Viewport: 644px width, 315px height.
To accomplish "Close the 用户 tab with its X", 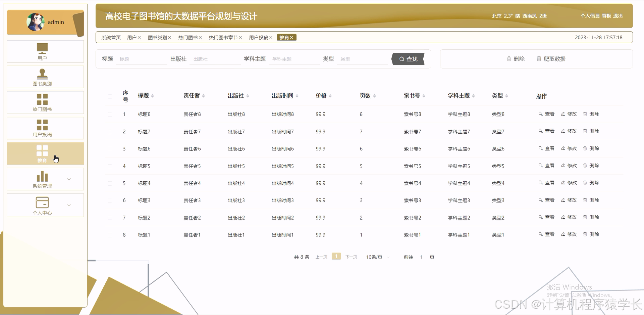I will click(x=139, y=38).
